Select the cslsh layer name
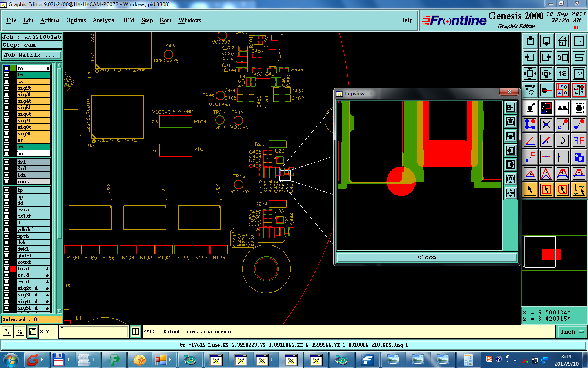The height and width of the screenshot is (368, 588). (33, 216)
